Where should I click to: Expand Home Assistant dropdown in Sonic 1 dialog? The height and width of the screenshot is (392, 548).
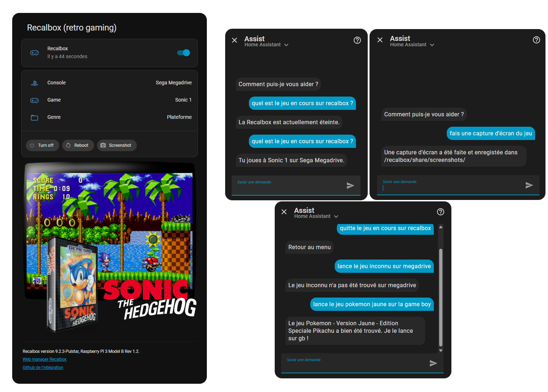coord(286,45)
